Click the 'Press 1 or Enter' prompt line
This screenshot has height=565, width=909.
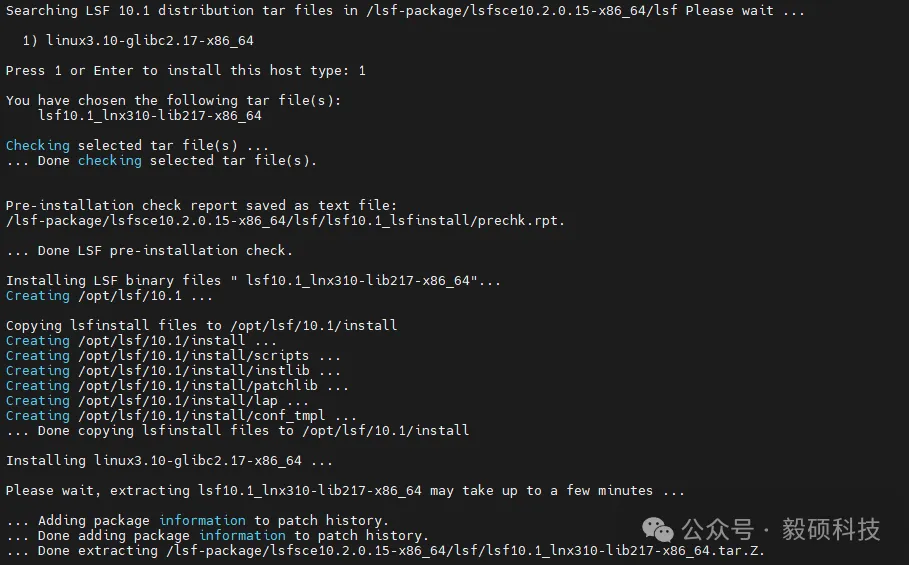click(x=185, y=70)
